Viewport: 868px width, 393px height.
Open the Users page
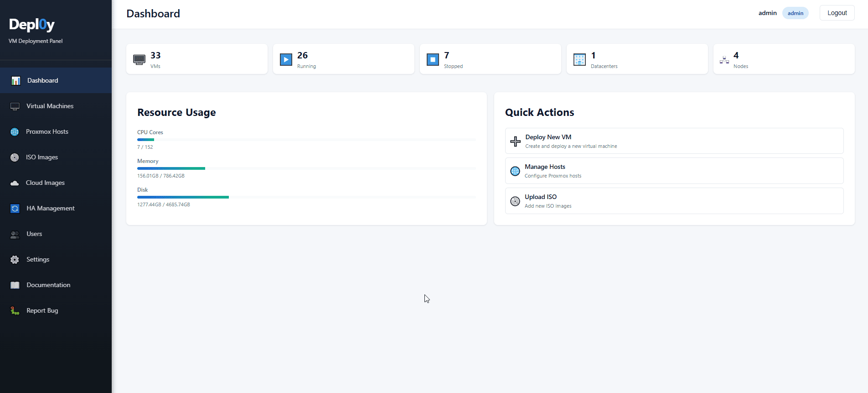[56, 234]
